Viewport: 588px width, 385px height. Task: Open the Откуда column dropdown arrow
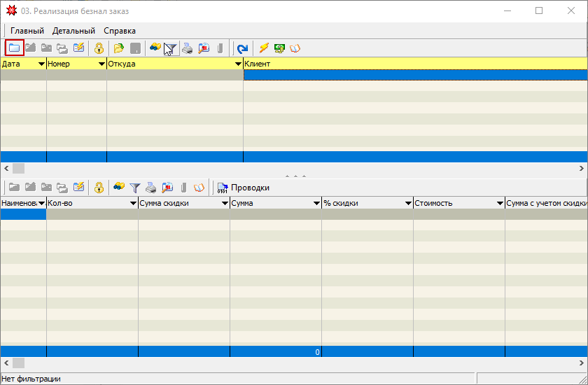click(x=238, y=64)
